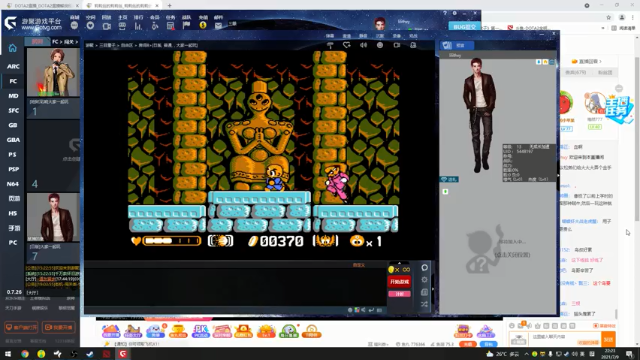The image size is (640, 360).
Task: Click the red start game button
Action: [x=399, y=282]
